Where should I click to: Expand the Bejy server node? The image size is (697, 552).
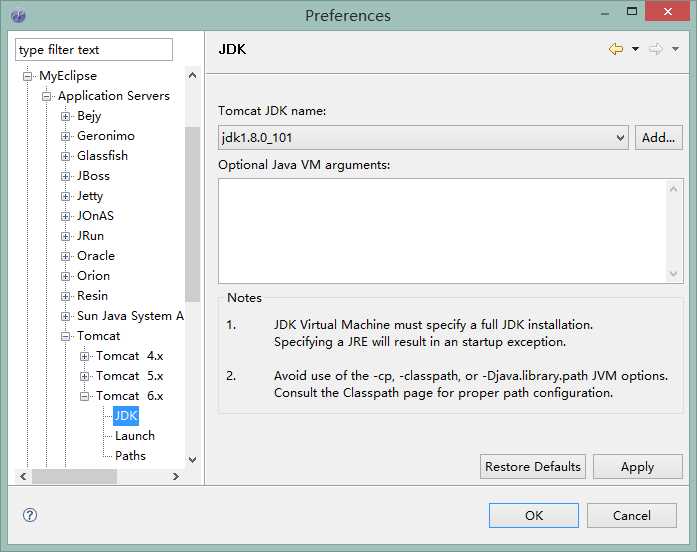[x=65, y=116]
